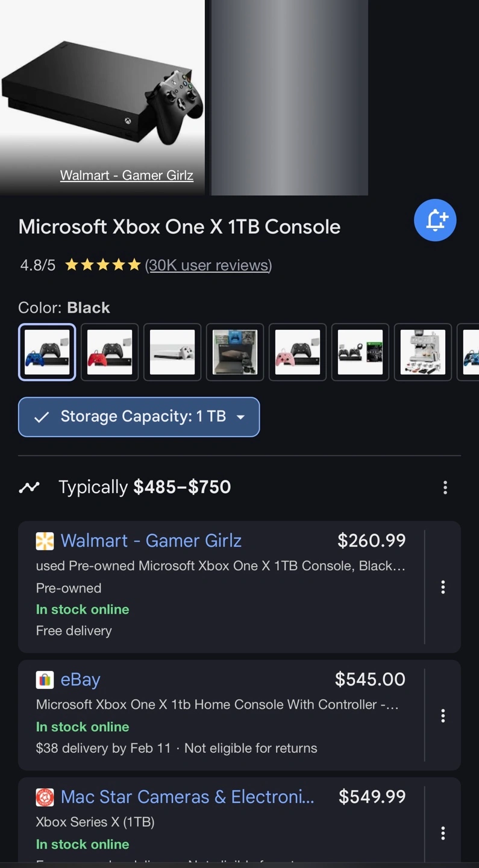
Task: Select the blue controller color variant
Action: [x=47, y=352]
